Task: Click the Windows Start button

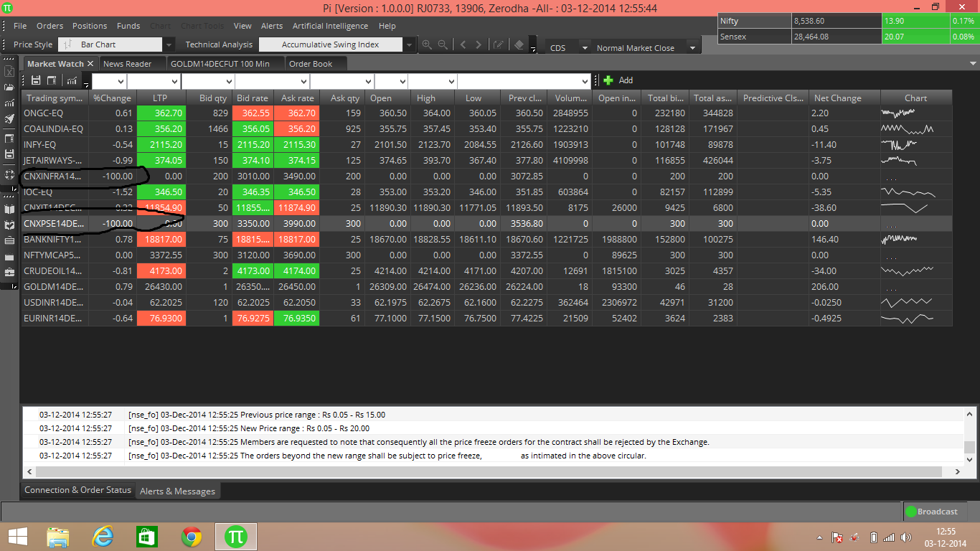Action: point(17,536)
